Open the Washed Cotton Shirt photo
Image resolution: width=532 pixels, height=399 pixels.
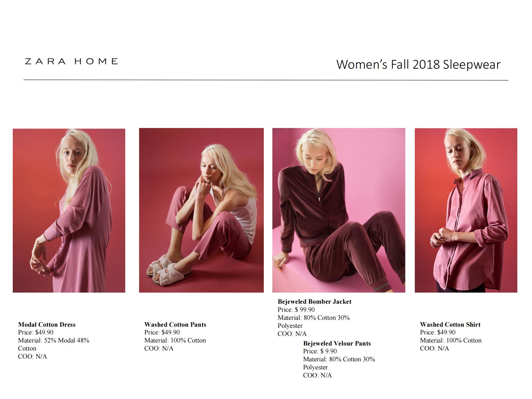(466, 210)
